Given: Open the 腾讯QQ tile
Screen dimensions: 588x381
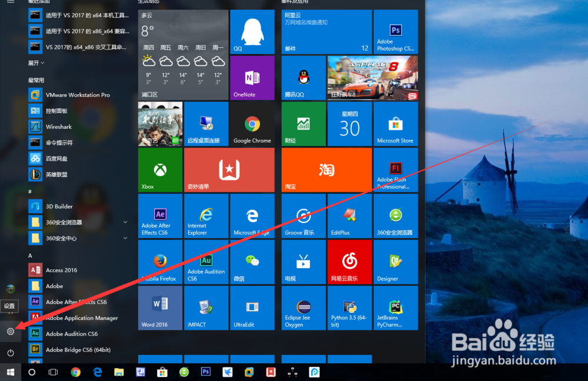Looking at the screenshot, I should point(304,78).
